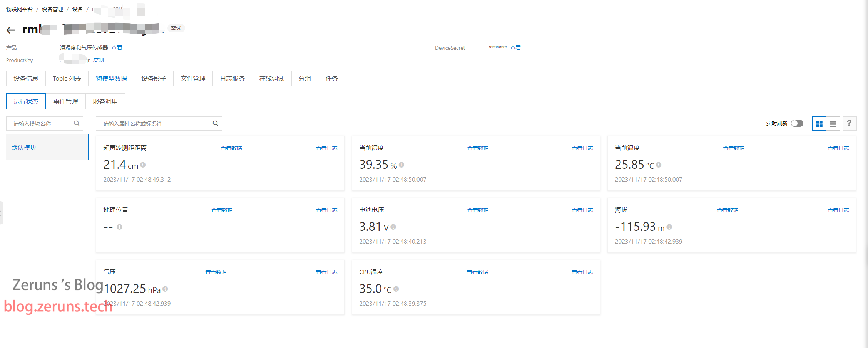
Task: Switch to card grid view
Action: 819,124
